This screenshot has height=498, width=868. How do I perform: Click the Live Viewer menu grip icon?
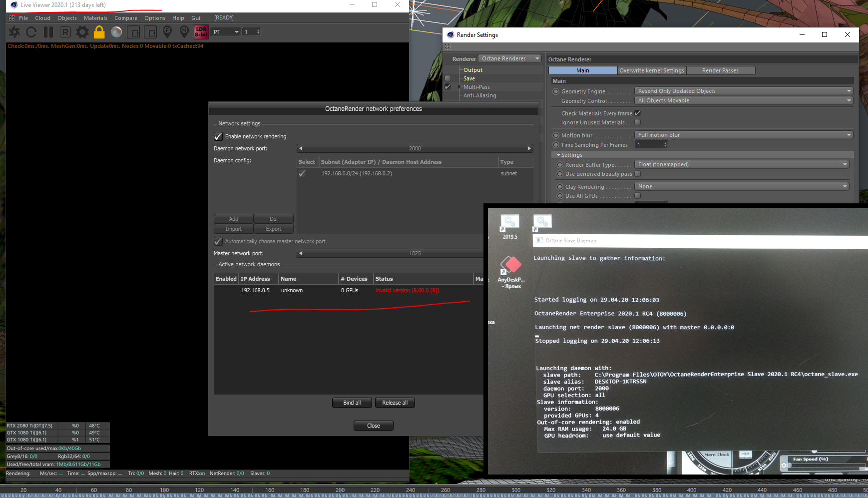pos(11,18)
